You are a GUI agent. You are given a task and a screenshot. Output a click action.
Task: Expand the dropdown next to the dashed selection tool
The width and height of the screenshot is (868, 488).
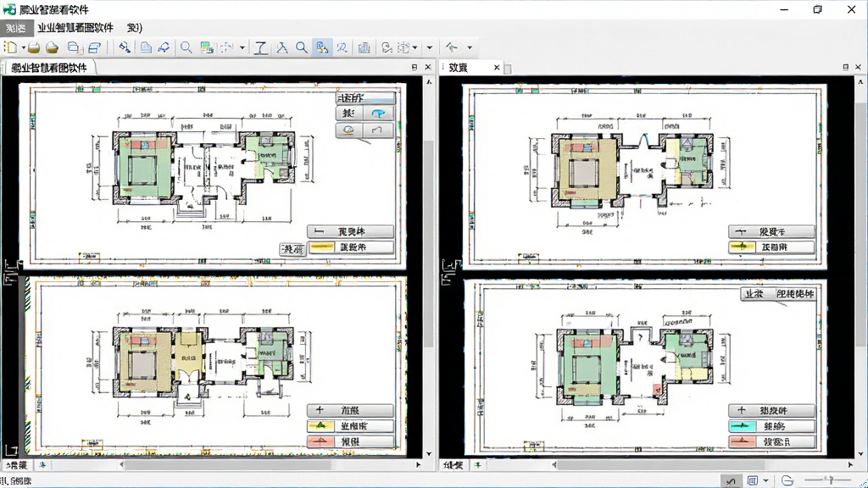[x=242, y=48]
